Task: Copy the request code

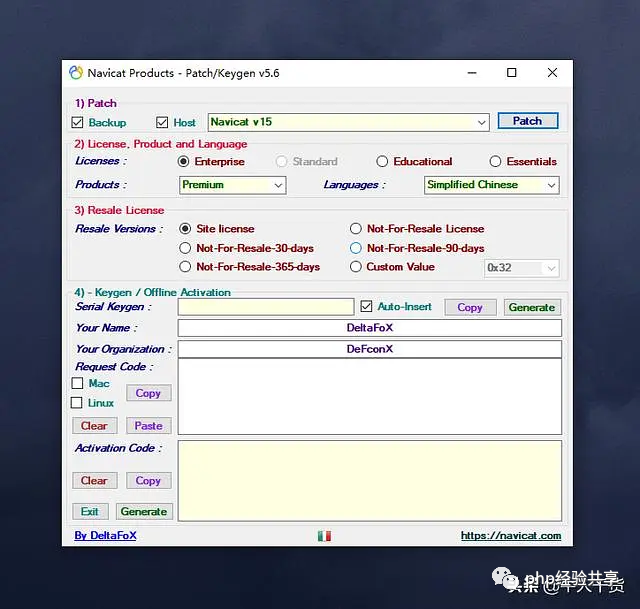Action: click(x=149, y=393)
